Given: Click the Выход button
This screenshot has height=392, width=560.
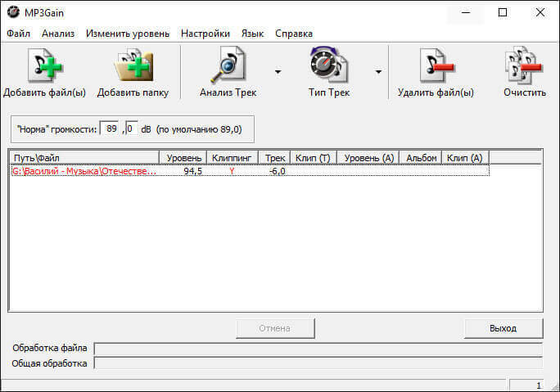Looking at the screenshot, I should 504,328.
